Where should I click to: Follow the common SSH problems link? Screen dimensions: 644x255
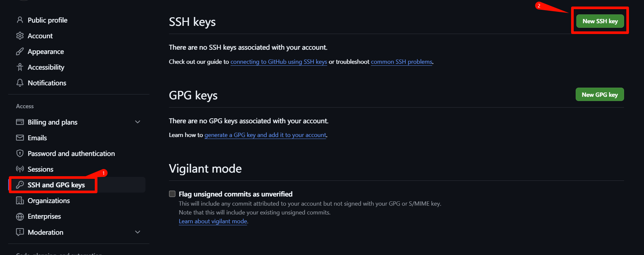[401, 62]
